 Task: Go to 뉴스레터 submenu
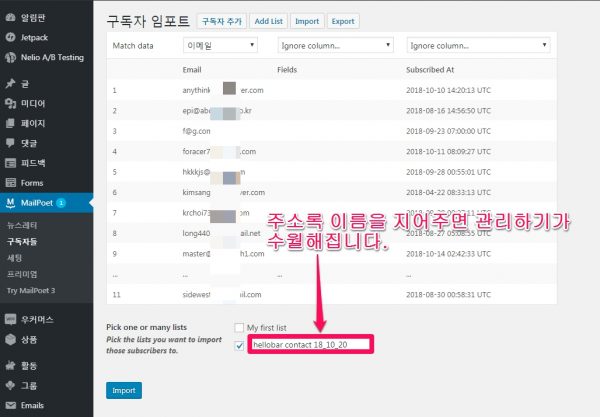(x=22, y=225)
